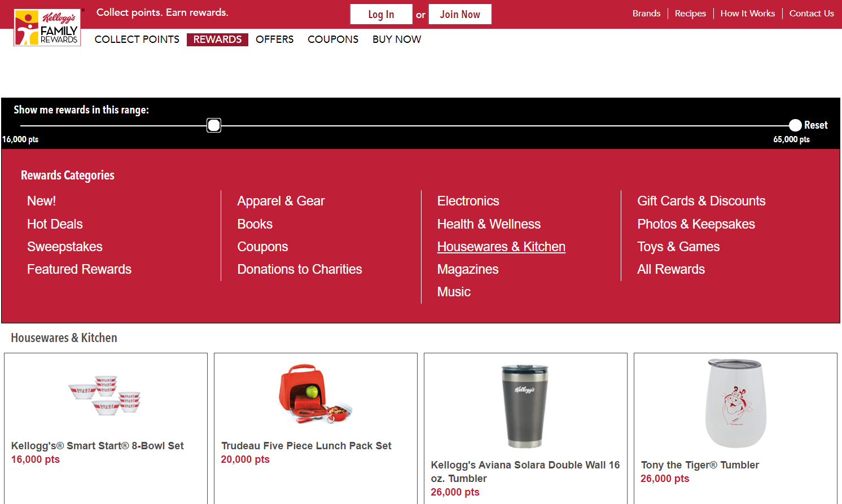Open the Offers menu item

[x=275, y=40]
